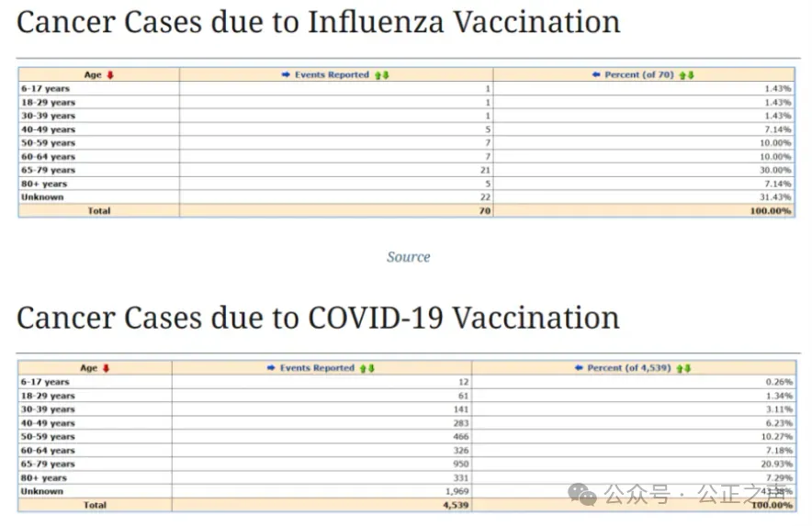This screenshot has height=526, width=812.
Task: Click the Percent (of 4,539) column header
Action: click(x=629, y=368)
